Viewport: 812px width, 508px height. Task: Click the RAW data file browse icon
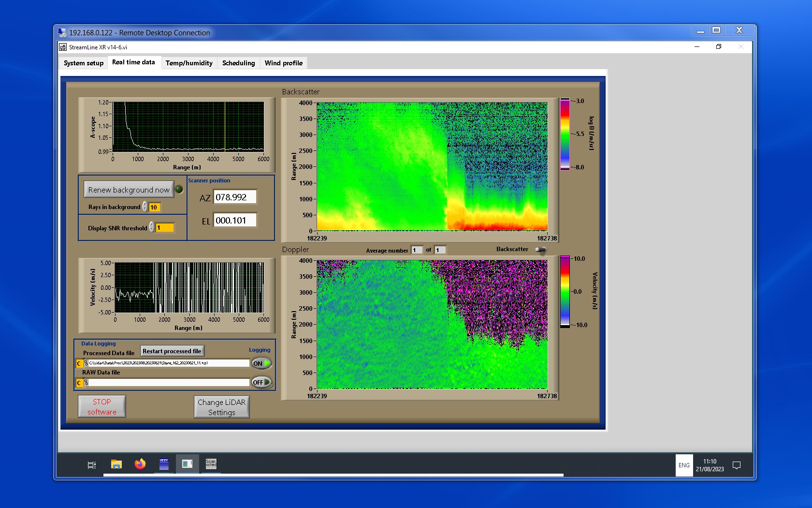click(x=86, y=383)
